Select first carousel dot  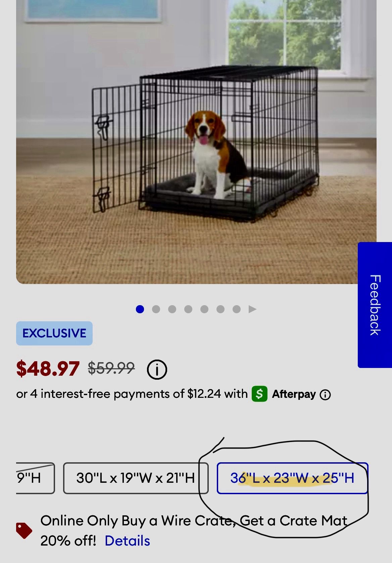tap(140, 309)
